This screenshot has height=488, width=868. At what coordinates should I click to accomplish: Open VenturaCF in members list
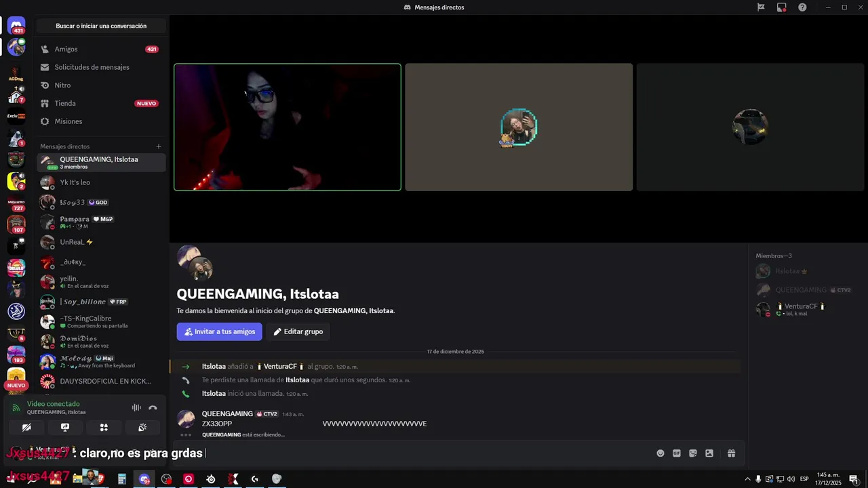[807, 309]
